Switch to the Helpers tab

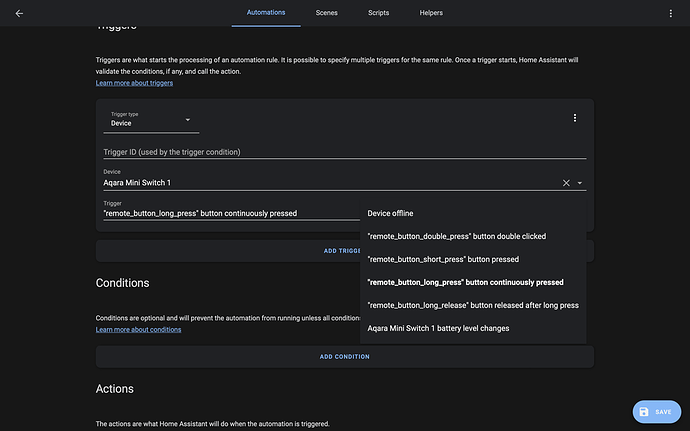[431, 13]
